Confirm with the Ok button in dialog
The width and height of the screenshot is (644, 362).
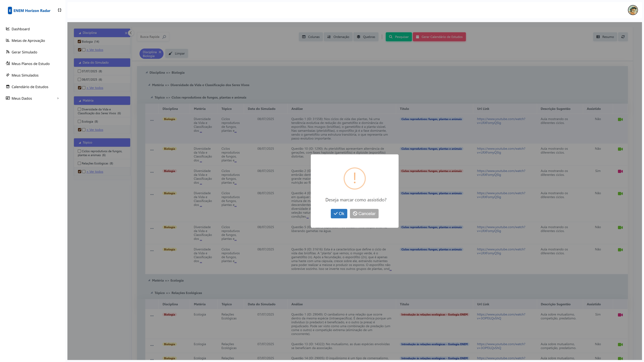point(339,213)
